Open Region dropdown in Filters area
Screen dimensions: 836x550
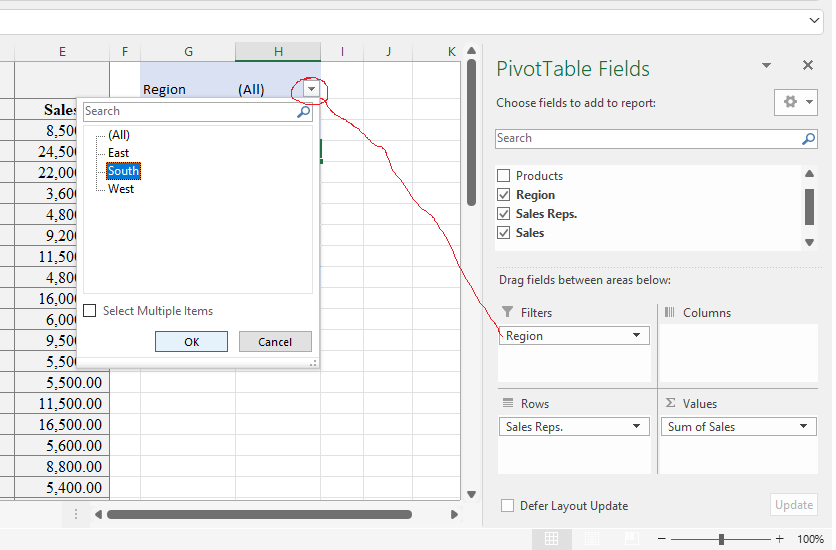(636, 335)
